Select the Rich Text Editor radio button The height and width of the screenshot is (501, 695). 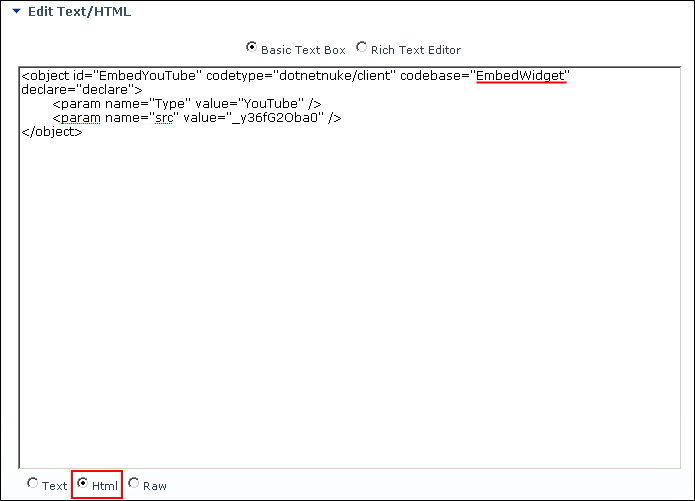361,47
